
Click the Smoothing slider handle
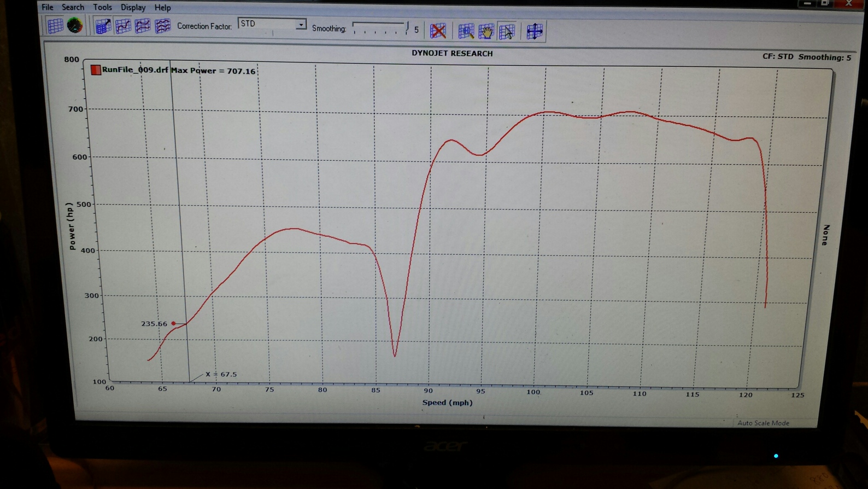pyautogui.click(x=407, y=28)
